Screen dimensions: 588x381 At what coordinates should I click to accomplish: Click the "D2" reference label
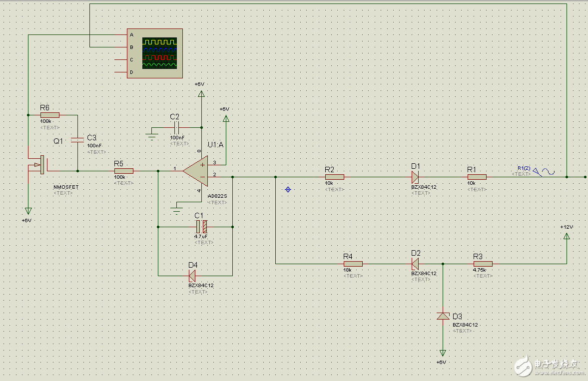(416, 253)
